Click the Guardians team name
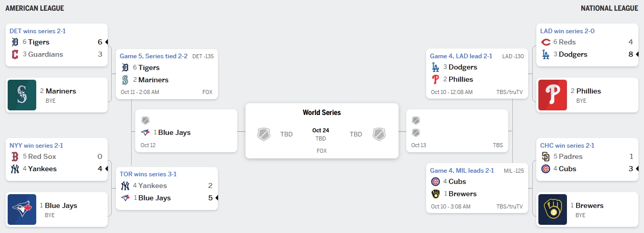 (45, 54)
